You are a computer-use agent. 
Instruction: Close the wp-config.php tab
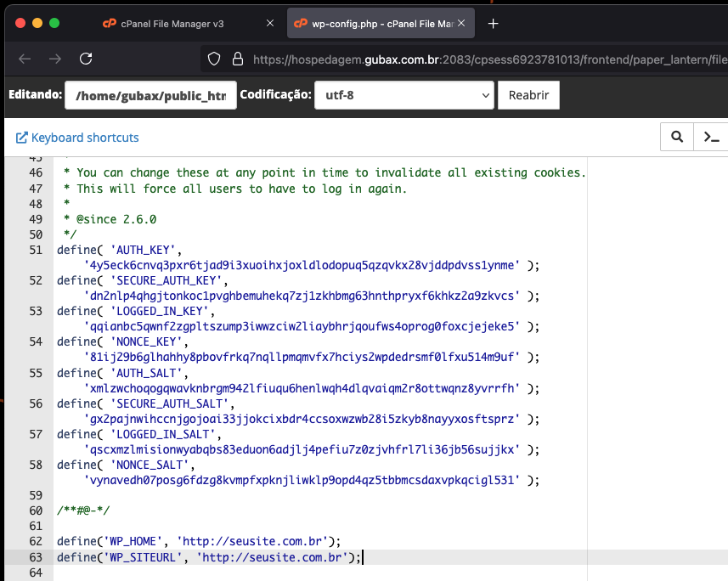tap(461, 23)
